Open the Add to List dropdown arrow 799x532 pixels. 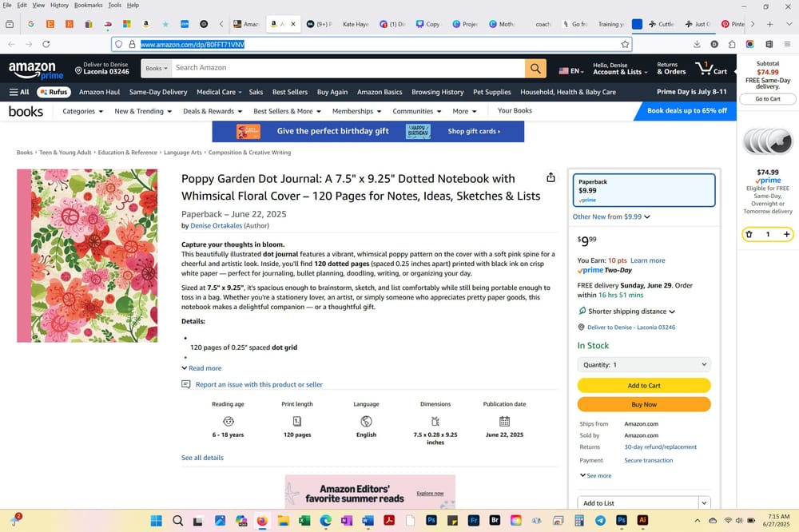(x=704, y=503)
